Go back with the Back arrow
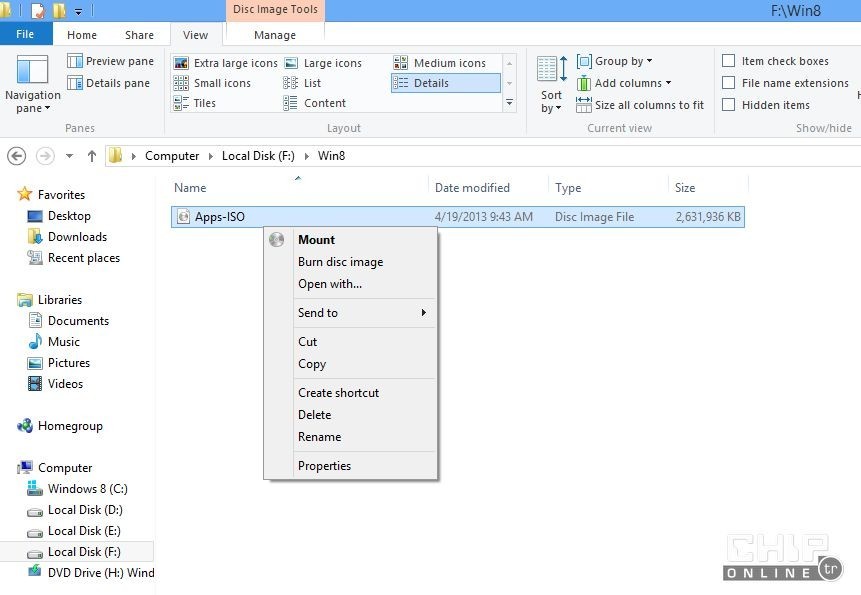 [x=16, y=156]
